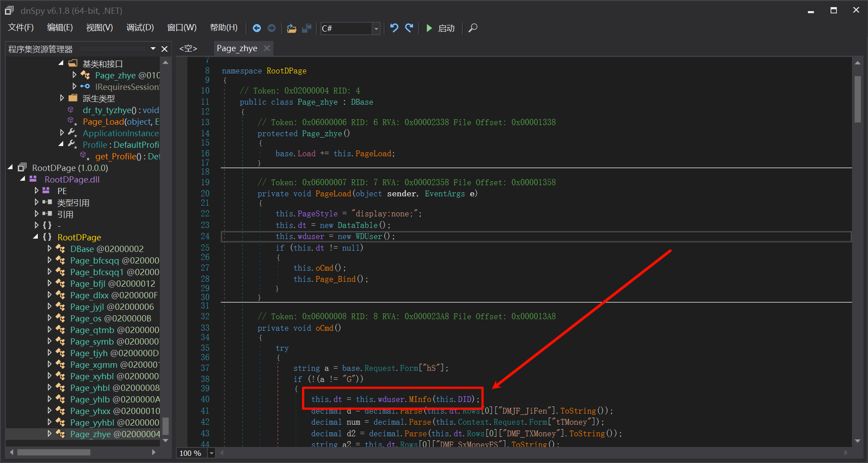Click the search magnifier icon

point(473,28)
